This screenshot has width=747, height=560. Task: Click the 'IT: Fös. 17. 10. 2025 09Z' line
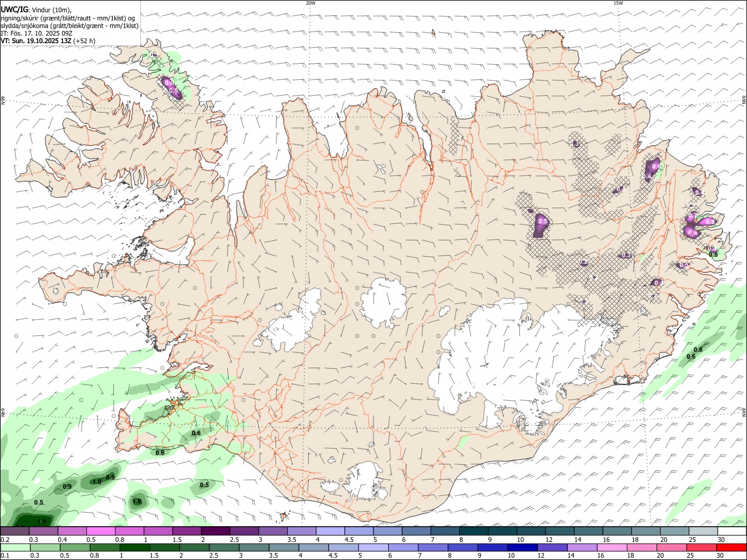[36, 33]
